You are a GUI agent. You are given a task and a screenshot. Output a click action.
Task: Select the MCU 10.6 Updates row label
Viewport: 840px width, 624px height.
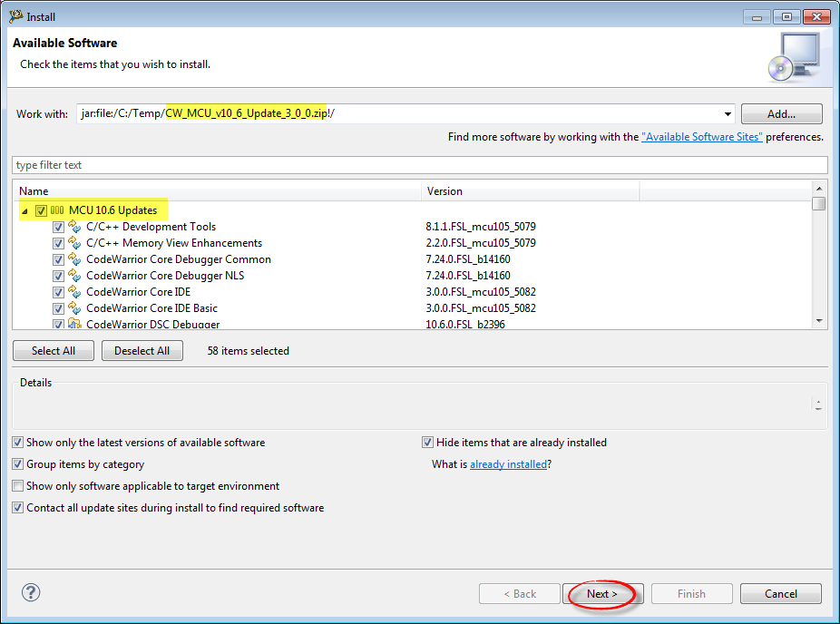click(113, 210)
